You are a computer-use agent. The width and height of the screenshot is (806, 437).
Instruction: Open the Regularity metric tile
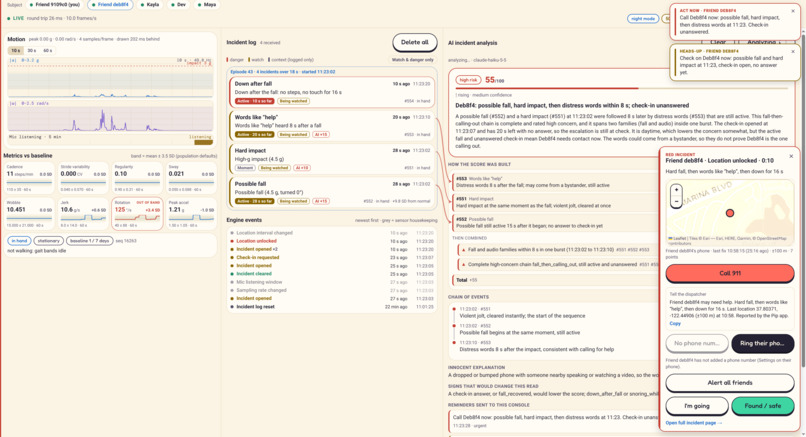click(x=137, y=177)
